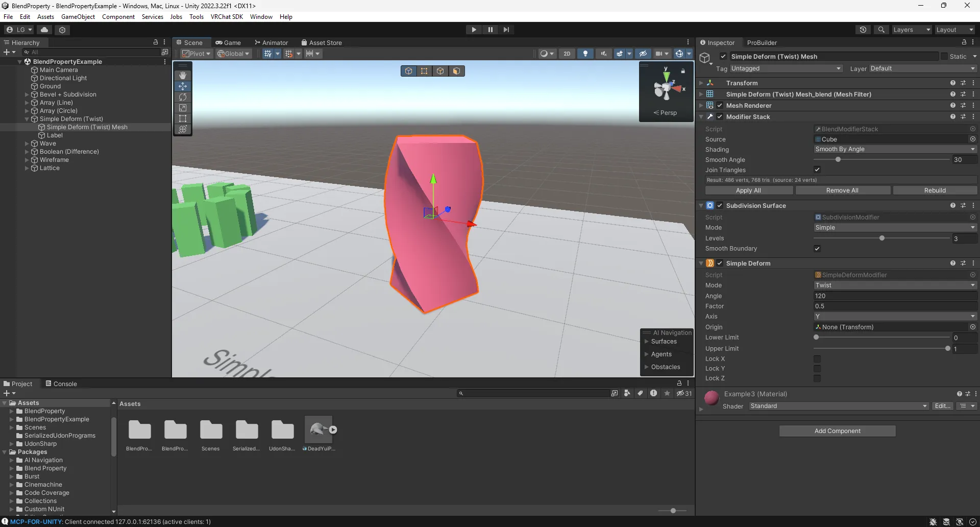980x527 pixels.
Task: Expand the Transform component
Action: pyautogui.click(x=701, y=83)
